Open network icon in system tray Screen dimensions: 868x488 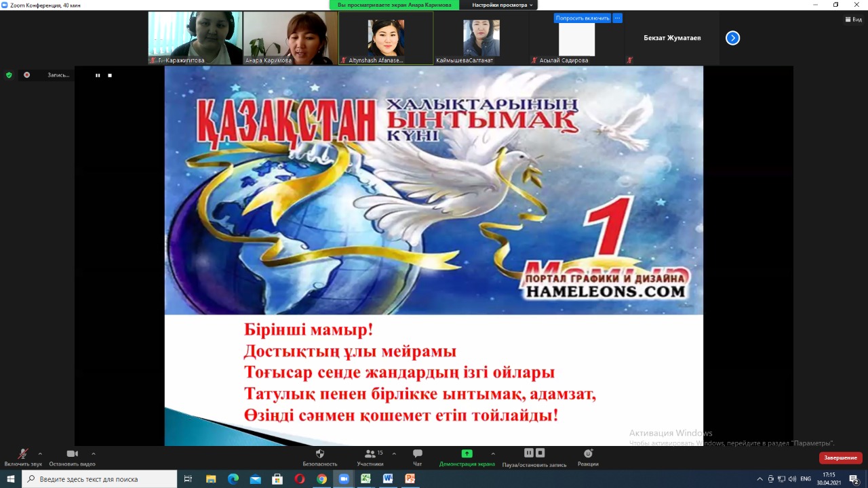(781, 479)
